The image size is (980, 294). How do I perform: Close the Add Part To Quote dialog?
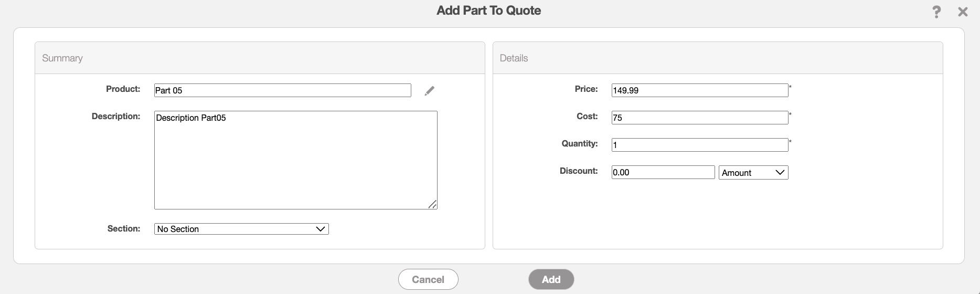(x=963, y=12)
